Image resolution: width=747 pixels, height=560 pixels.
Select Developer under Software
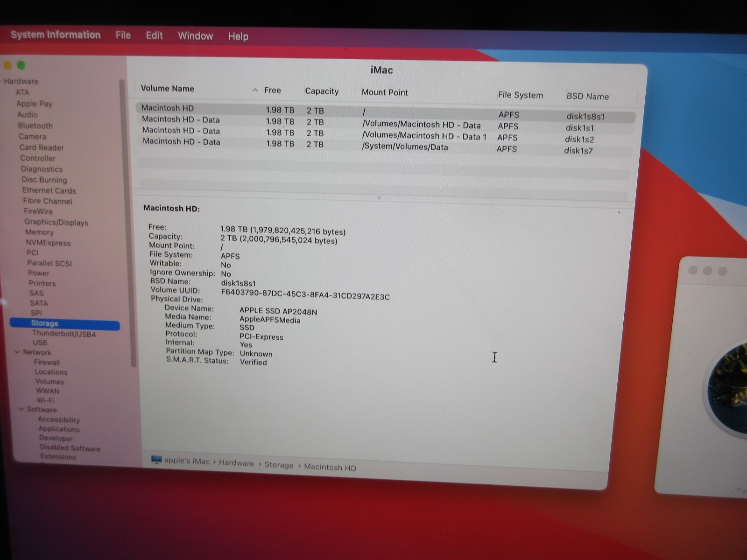[x=56, y=438]
